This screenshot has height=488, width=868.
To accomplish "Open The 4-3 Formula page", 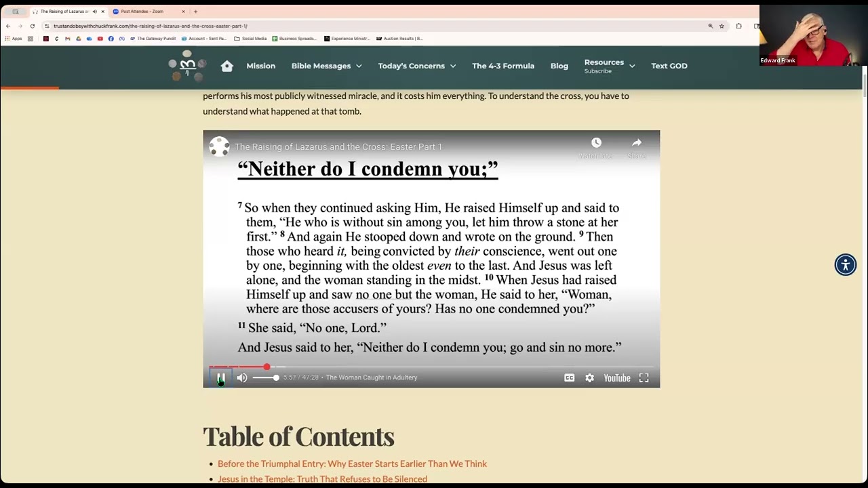I will [x=503, y=66].
